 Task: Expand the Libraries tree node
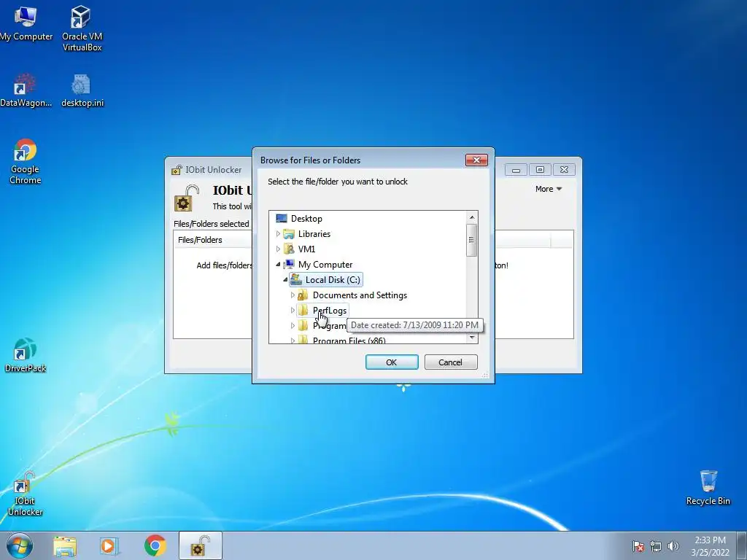(x=278, y=234)
